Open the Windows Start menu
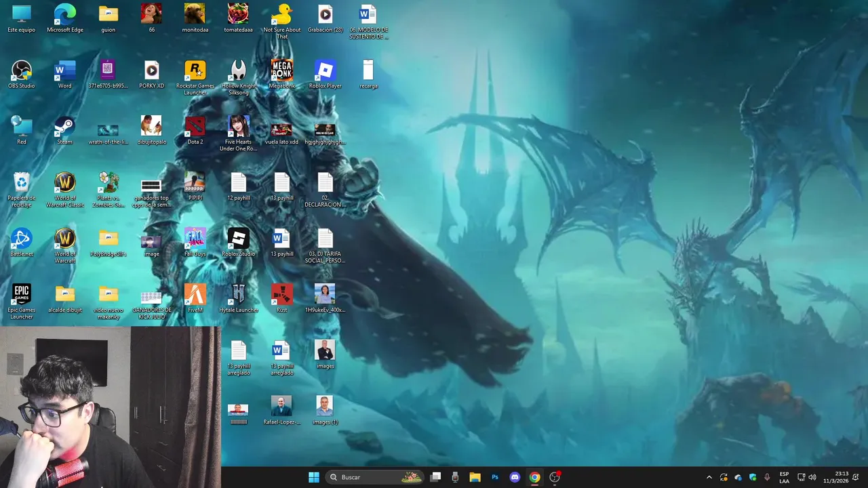Viewport: 868px width, 488px height. point(314,477)
